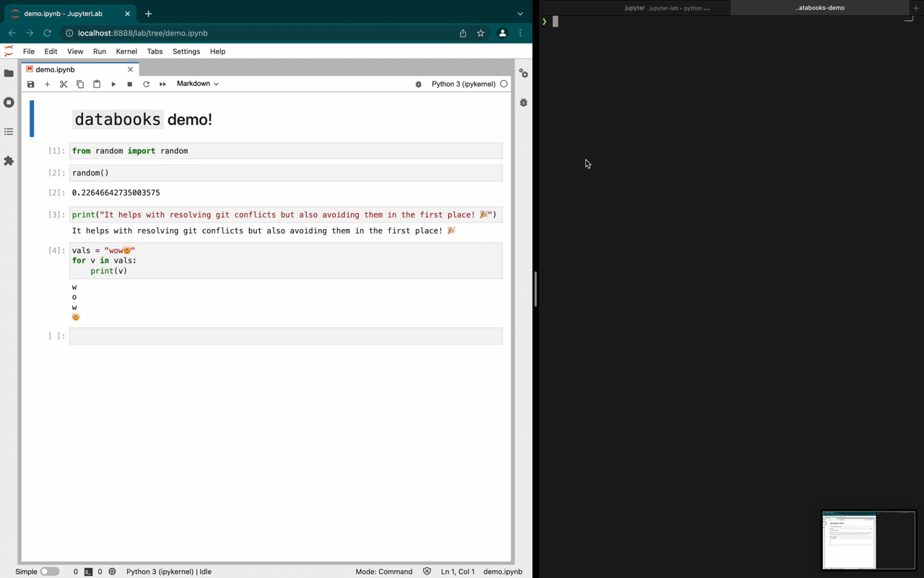
Task: Save the demo.ipynb notebook
Action: [x=30, y=84]
